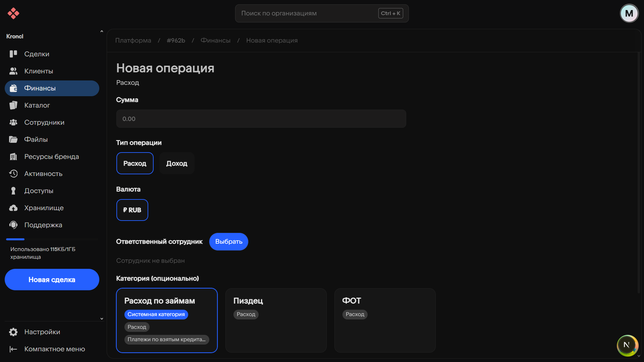Click the Сумма amount input field
The height and width of the screenshot is (362, 644).
(x=261, y=119)
